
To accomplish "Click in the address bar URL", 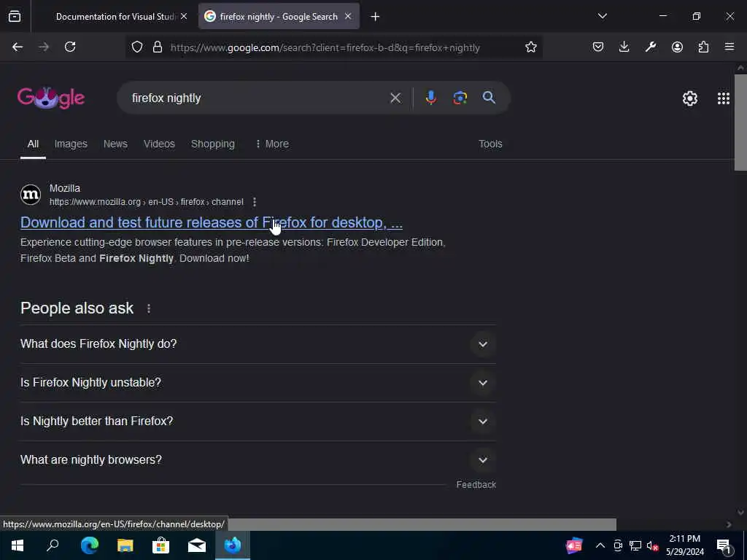I will [x=325, y=47].
